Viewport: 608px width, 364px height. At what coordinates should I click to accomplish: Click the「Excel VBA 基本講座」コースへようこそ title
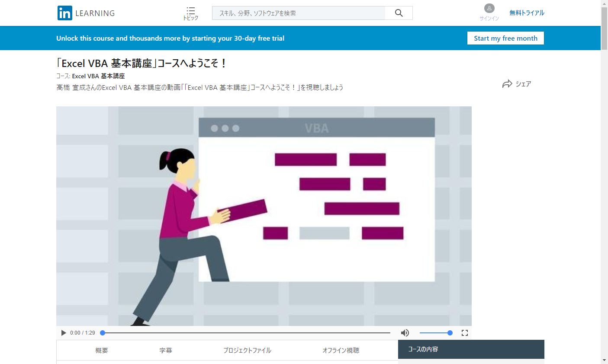point(142,63)
